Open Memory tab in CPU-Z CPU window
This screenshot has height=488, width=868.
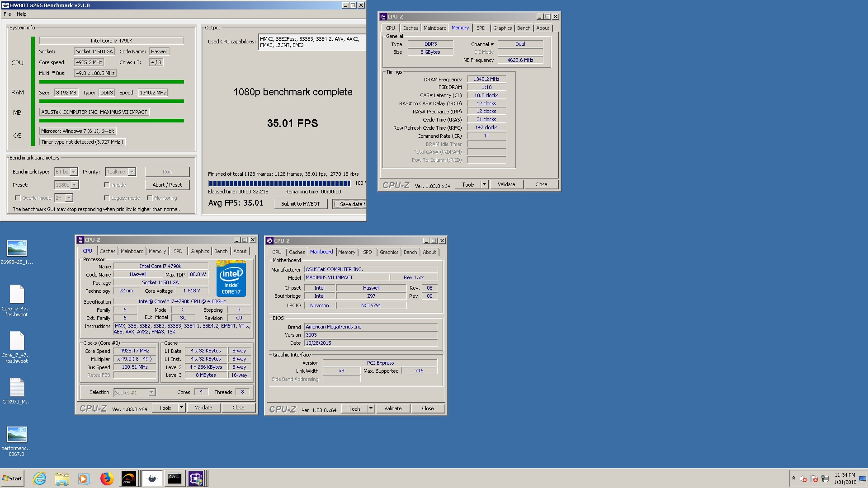pos(157,251)
